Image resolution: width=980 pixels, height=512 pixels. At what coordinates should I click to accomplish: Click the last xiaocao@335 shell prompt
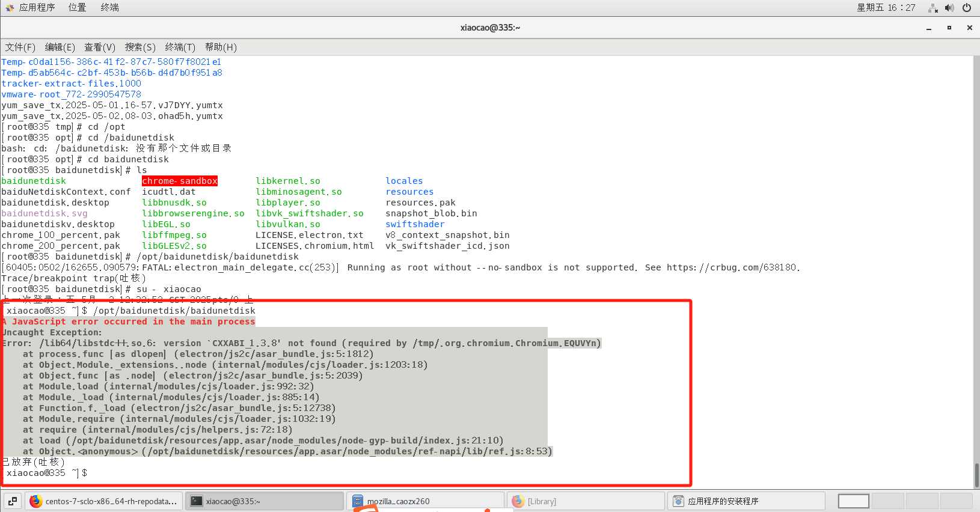click(46, 473)
